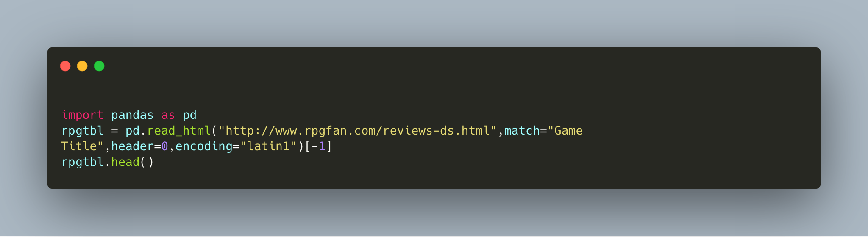Click the red close window dot
The height and width of the screenshot is (237, 868).
pyautogui.click(x=65, y=66)
